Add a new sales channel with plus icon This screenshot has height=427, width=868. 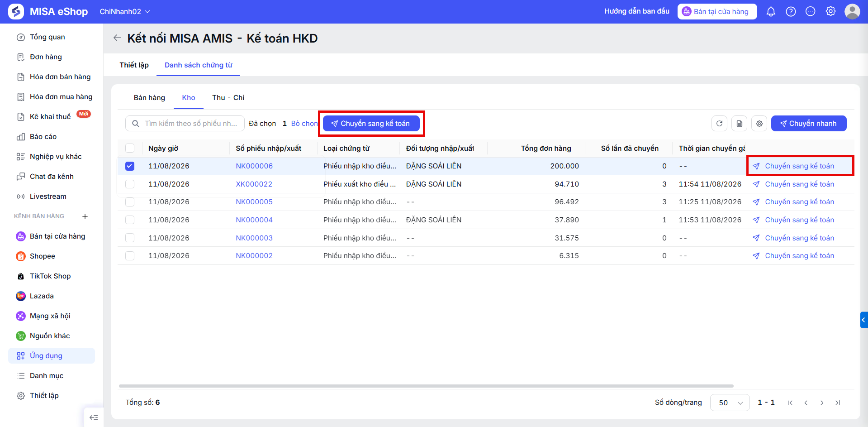pos(85,216)
